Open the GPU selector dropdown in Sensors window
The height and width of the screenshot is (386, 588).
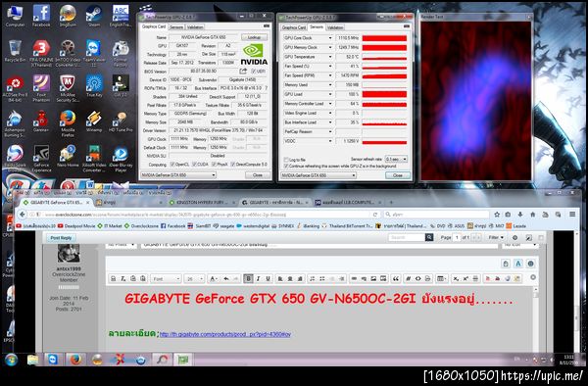coord(318,175)
